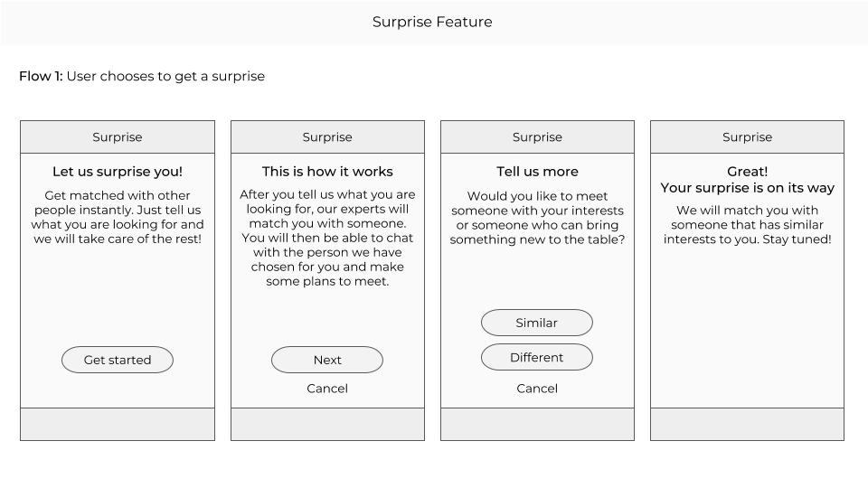Select the Surprise Feature page title
868x488 pixels.
[x=432, y=22]
